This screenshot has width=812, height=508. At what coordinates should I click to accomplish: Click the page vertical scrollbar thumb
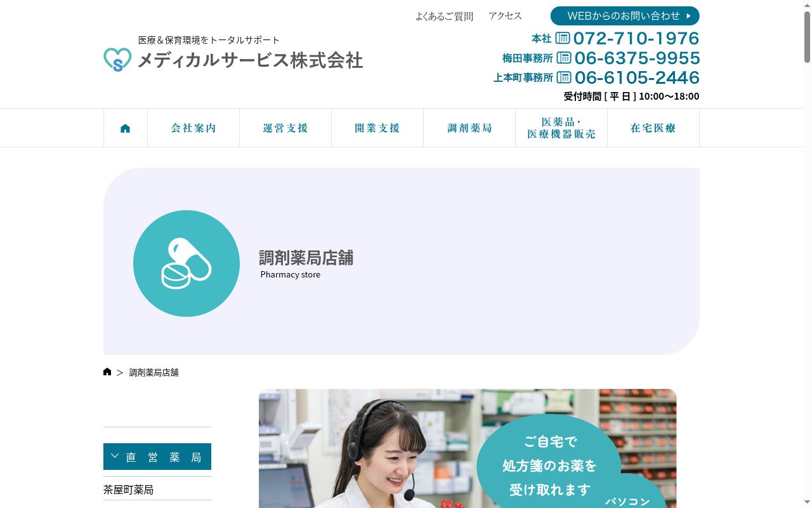pos(807,37)
